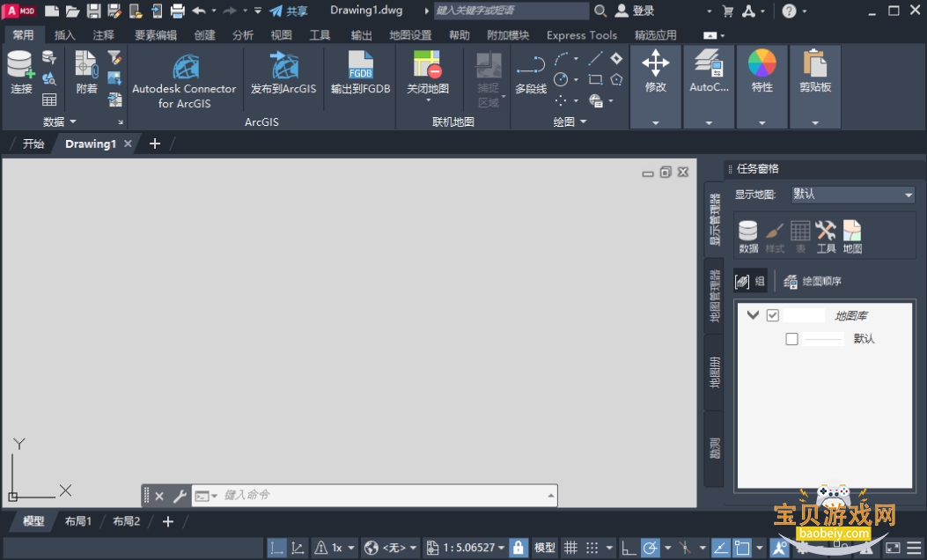Toggle the scale lock icon in status bar

[x=518, y=548]
